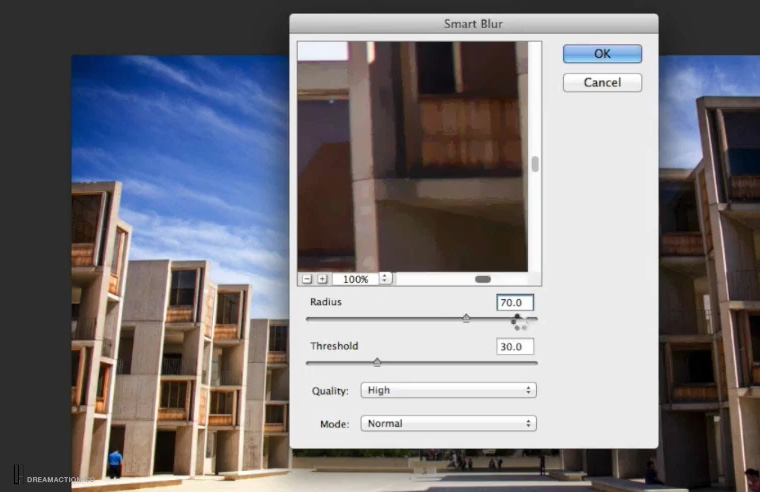The image size is (760, 492).
Task: Click the preview horizontal scrollbar thumb
Action: pos(483,279)
